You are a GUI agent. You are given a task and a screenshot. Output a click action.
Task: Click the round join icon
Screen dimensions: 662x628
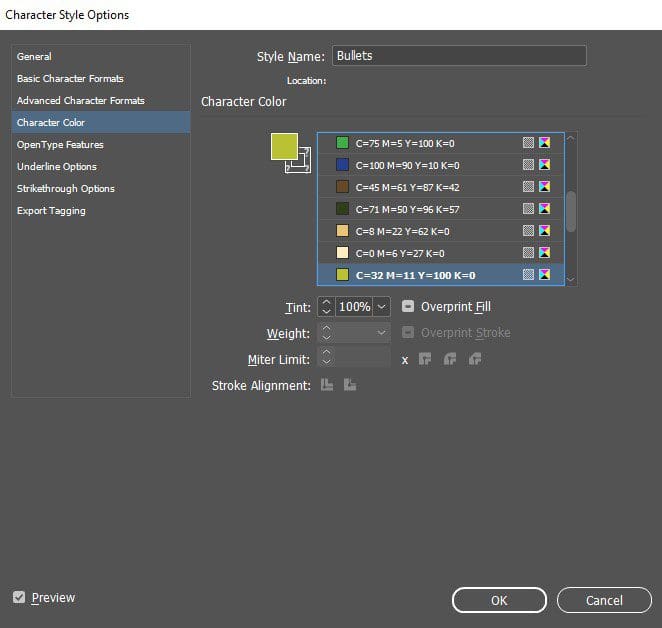pyautogui.click(x=450, y=359)
